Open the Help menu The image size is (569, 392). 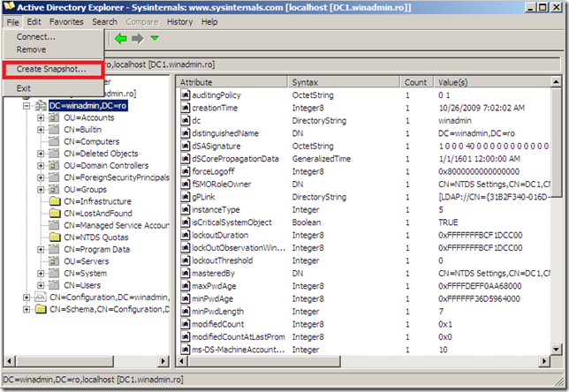[x=209, y=22]
